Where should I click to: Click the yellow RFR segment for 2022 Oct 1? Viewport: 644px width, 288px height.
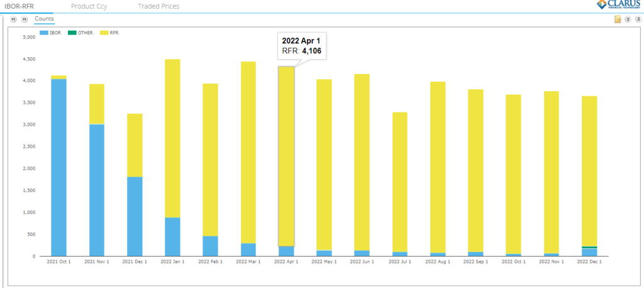point(513,174)
